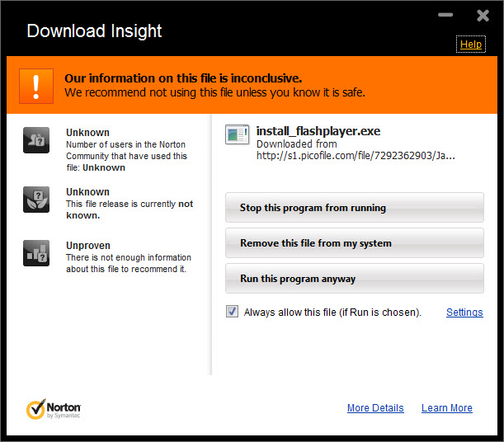
Task: Click the install_flashplayer.exe file name
Action: coord(318,131)
